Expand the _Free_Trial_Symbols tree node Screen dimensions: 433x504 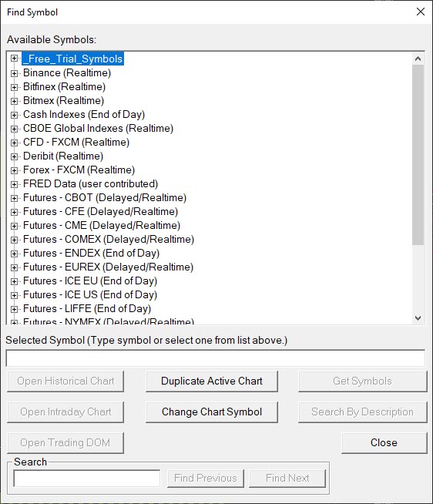click(x=14, y=59)
